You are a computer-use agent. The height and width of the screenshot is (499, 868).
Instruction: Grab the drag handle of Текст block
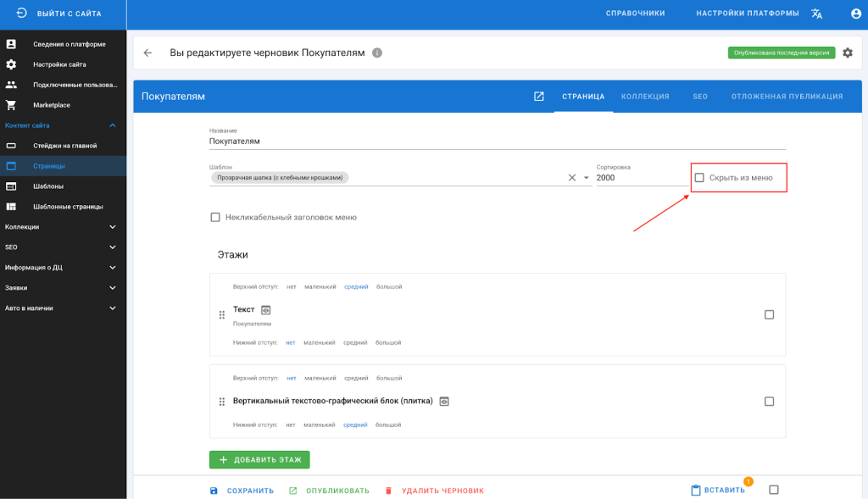(222, 315)
